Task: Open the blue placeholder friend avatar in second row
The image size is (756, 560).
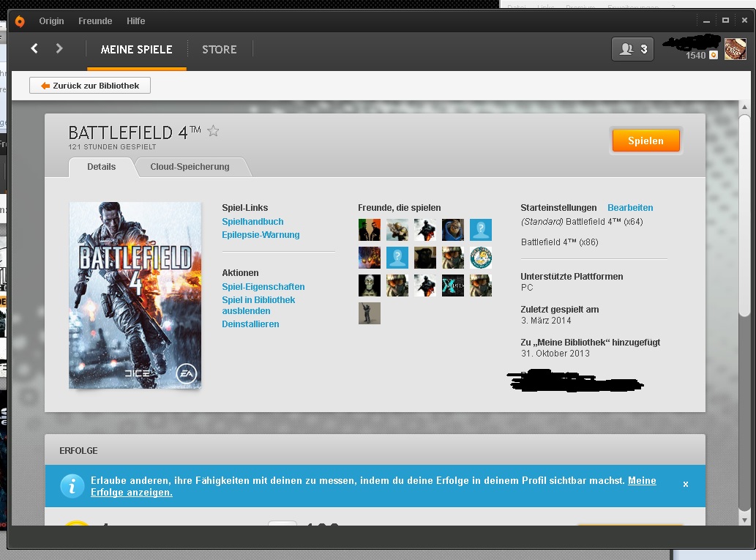Action: point(397,258)
